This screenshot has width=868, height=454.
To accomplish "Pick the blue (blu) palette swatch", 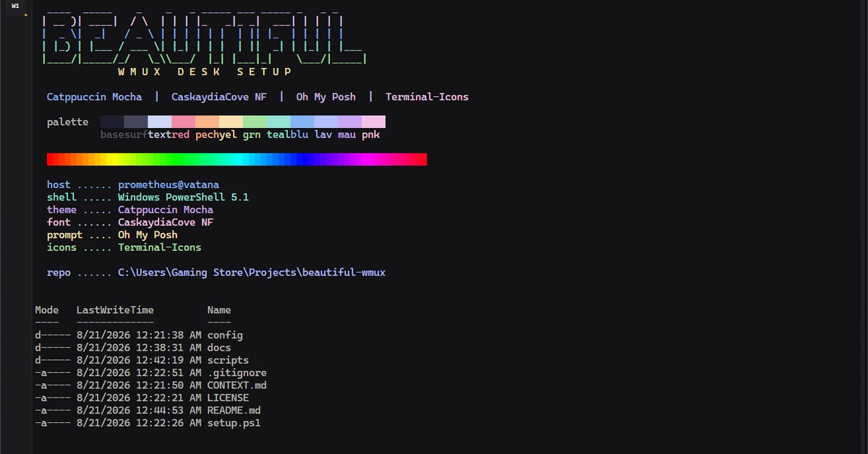I will point(302,121).
